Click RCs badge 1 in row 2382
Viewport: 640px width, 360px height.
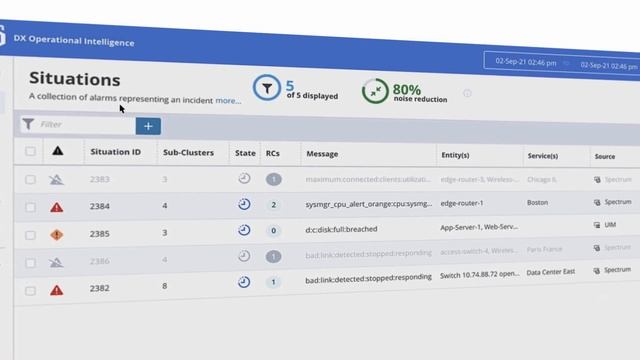point(273,282)
